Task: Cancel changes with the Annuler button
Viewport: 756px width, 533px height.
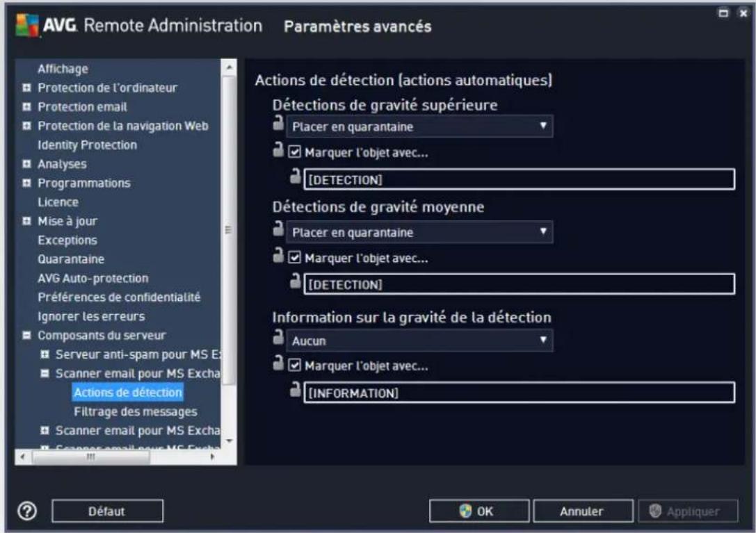Action: click(x=582, y=511)
